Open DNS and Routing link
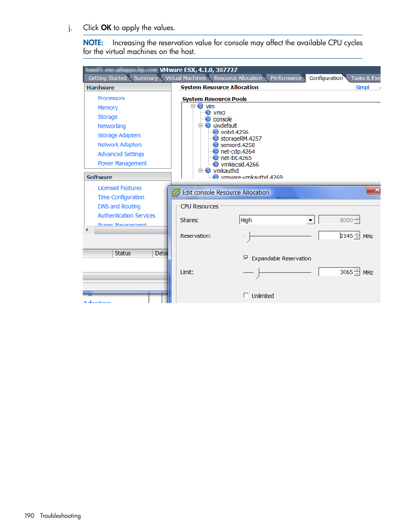399x532 pixels. 119,206
